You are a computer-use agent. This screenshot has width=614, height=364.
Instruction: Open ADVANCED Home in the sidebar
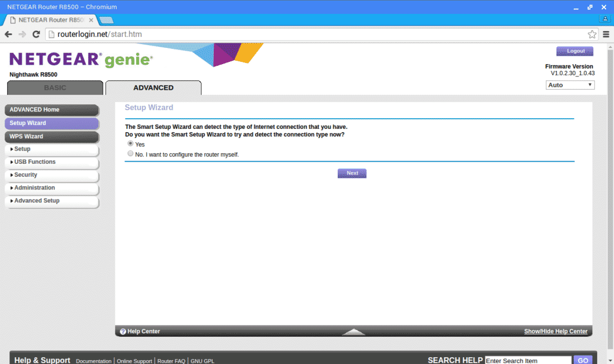[x=52, y=110]
